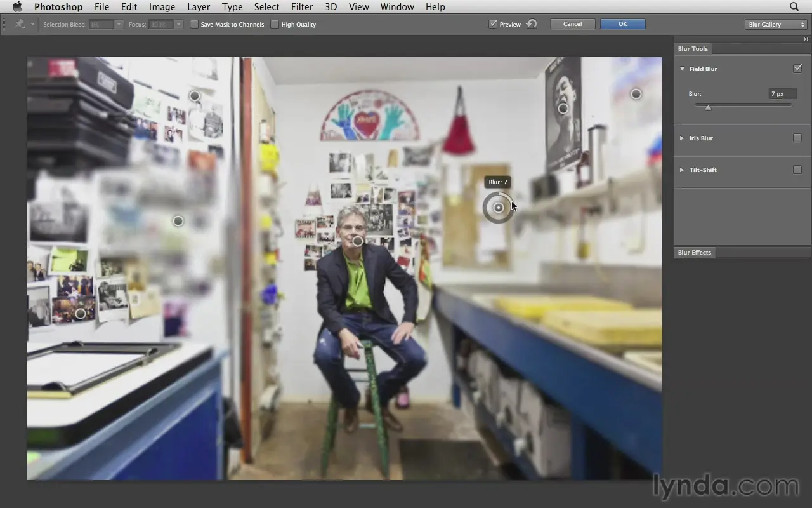Click the Cancel button
Image resolution: width=812 pixels, height=508 pixels.
(572, 24)
